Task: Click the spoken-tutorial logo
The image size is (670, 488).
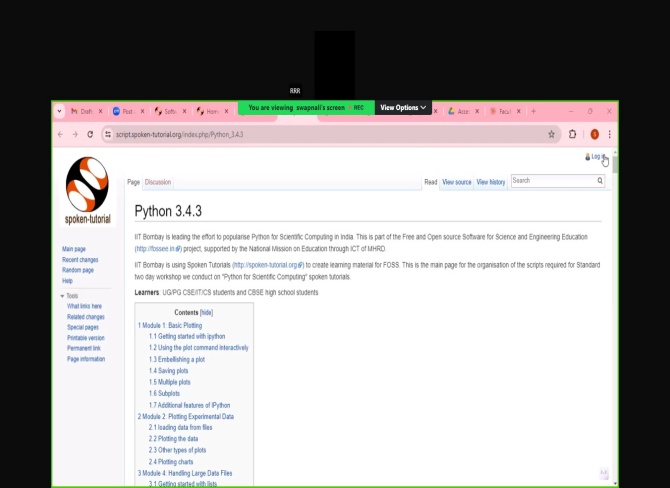Action: point(87,191)
